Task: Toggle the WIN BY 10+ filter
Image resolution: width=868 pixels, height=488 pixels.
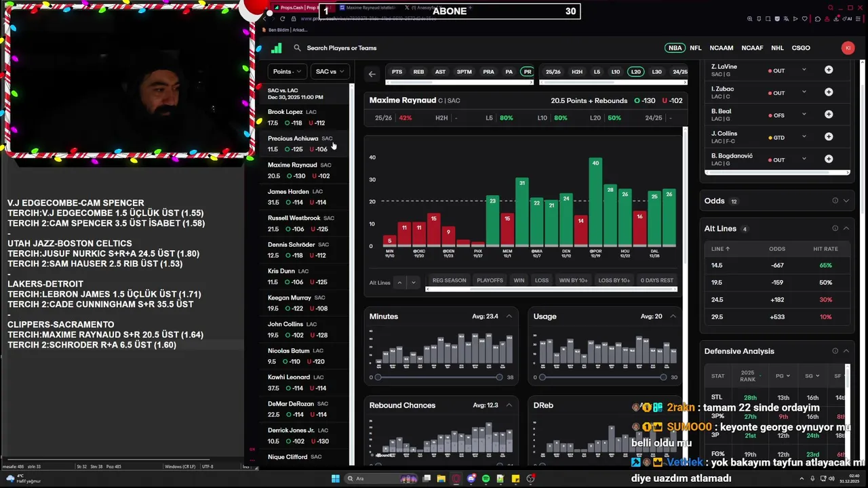Action: pos(573,281)
